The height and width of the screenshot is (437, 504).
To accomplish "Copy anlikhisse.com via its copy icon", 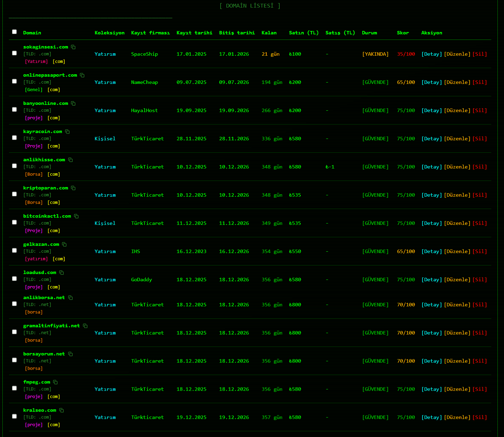I will click(x=71, y=160).
